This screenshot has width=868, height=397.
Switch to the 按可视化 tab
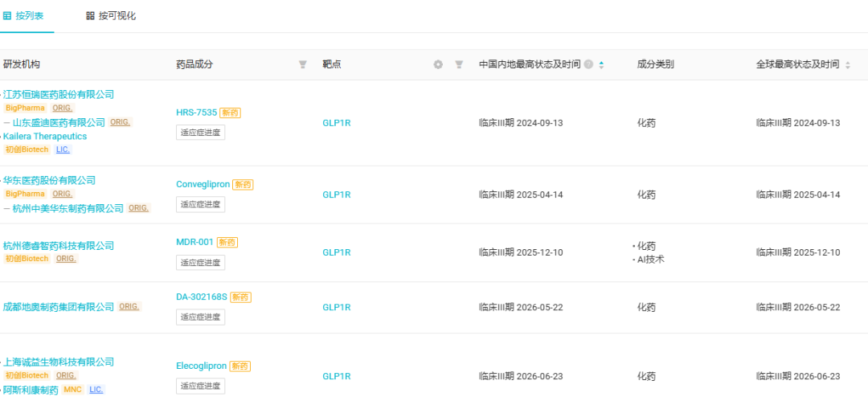(x=111, y=16)
